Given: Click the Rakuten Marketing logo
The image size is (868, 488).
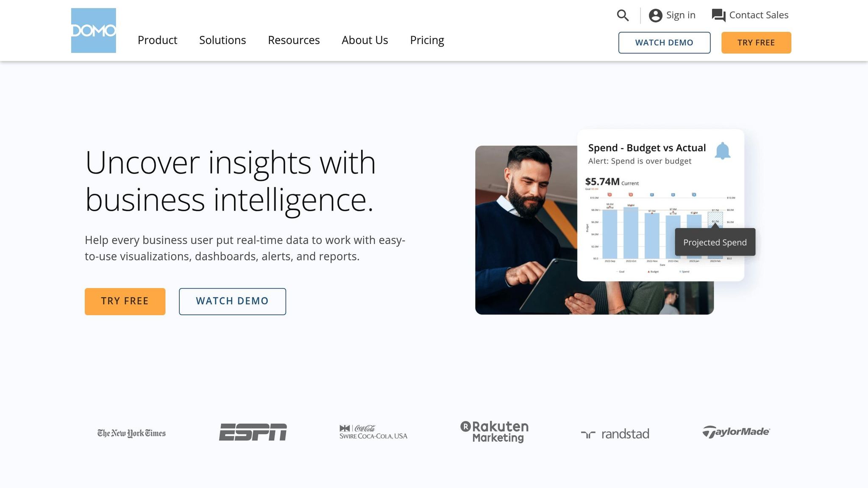Looking at the screenshot, I should click(495, 432).
